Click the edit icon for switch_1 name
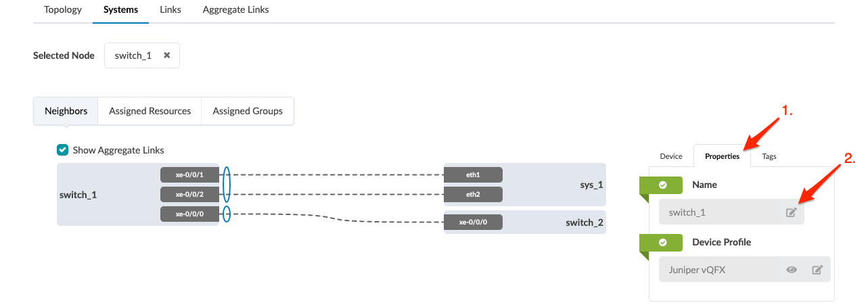The width and height of the screenshot is (868, 307). coord(791,212)
